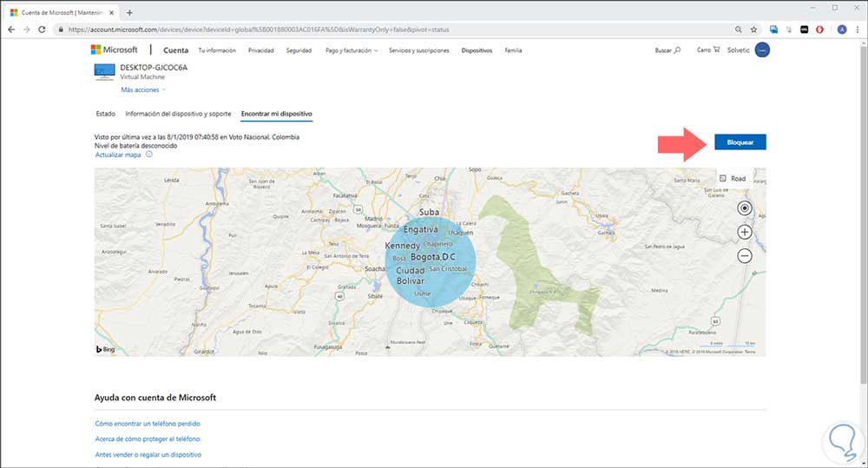Reload the page with refresh icon
868x468 pixels.
[x=42, y=30]
